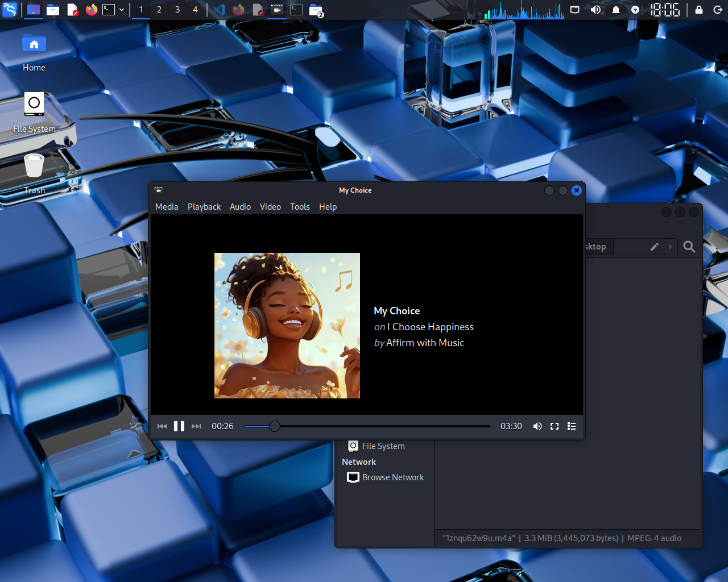Launch Firefox from the panel launcher
Screen dimensions: 728x582
(91, 10)
